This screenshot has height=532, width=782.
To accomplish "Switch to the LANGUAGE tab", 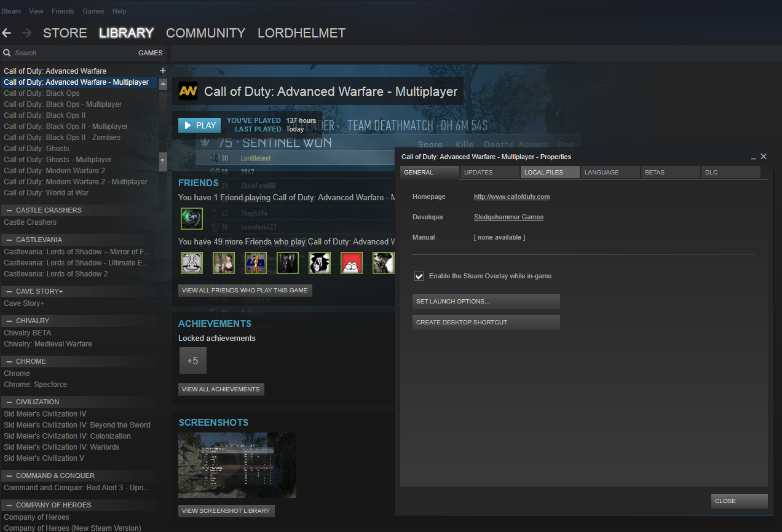I will tap(610, 173).
